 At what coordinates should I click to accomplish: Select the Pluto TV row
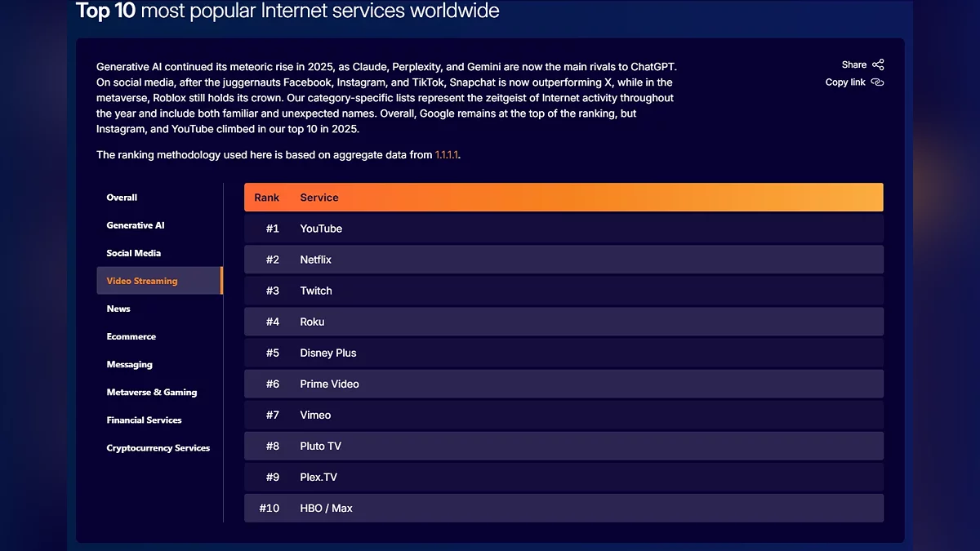(x=563, y=446)
